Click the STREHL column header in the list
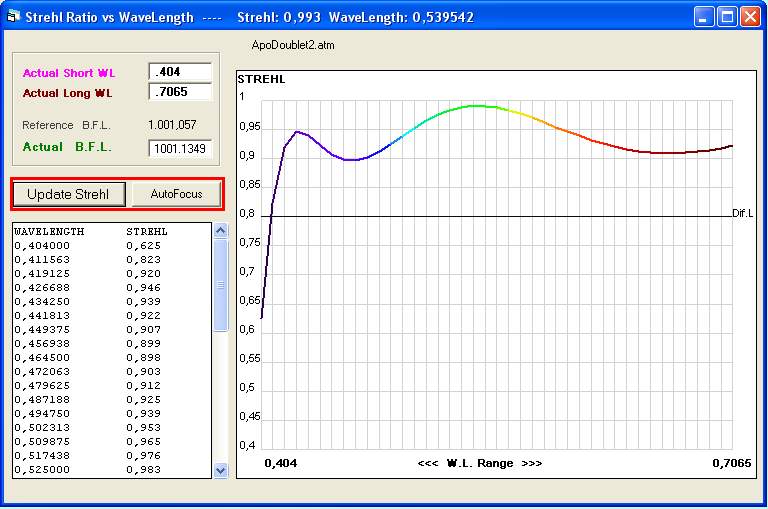768x509 pixels. click(147, 231)
